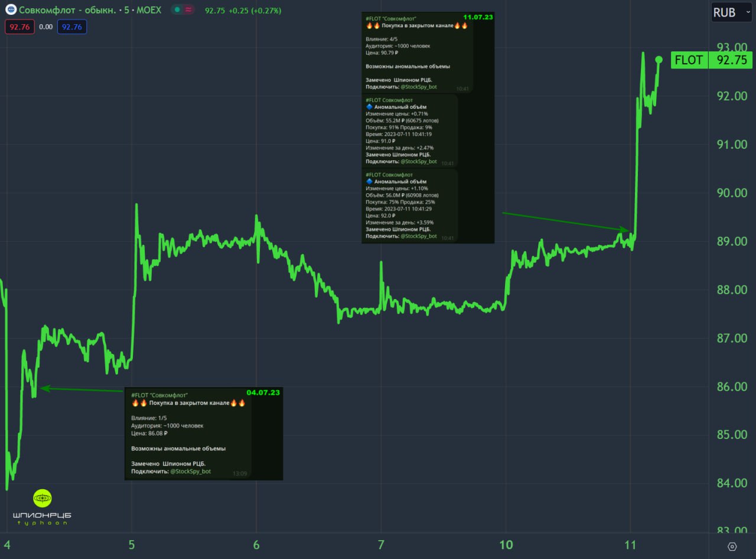
Task: Click the pink wavy-lines data indicator icon
Action: click(188, 10)
